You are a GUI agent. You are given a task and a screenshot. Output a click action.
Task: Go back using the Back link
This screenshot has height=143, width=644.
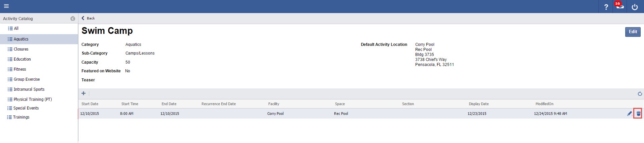[x=88, y=18]
